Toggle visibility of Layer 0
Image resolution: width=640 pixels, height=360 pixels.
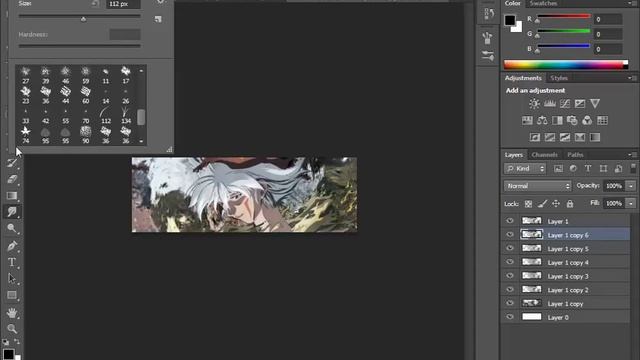(510, 317)
